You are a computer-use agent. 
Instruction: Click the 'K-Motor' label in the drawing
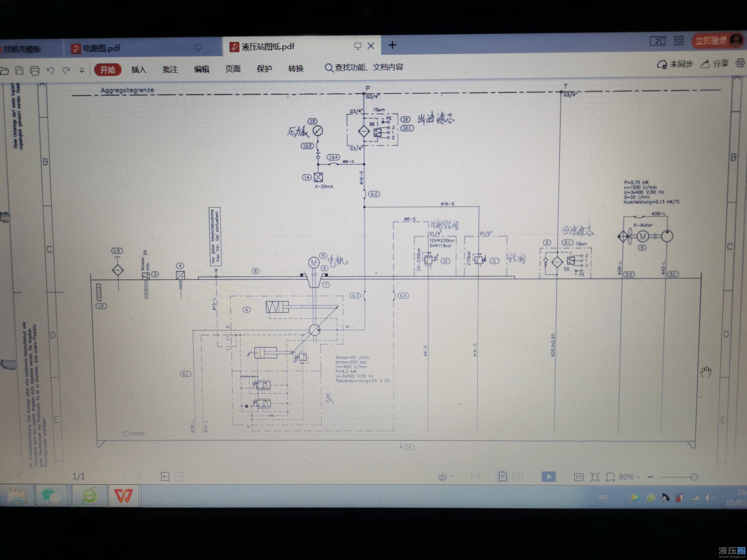click(643, 225)
